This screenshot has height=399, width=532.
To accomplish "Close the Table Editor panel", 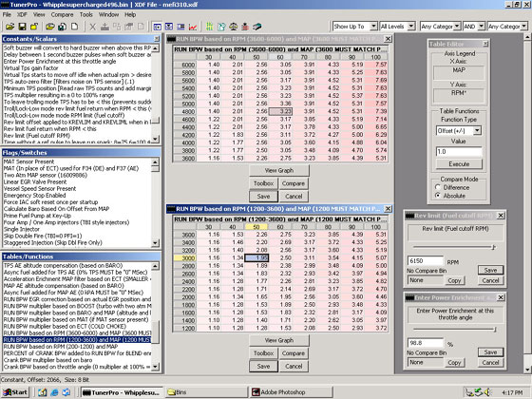I will pos(485,44).
